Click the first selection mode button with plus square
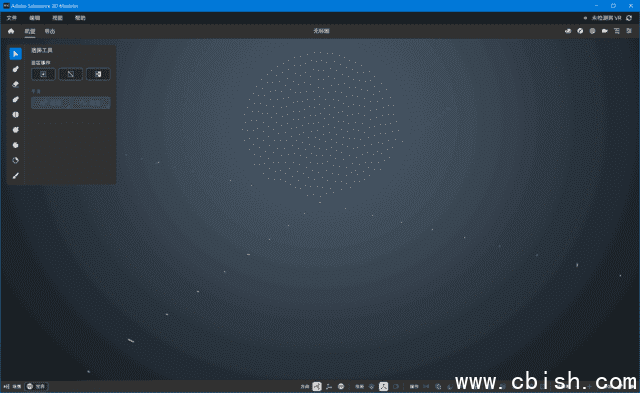The image size is (640, 393). (43, 74)
